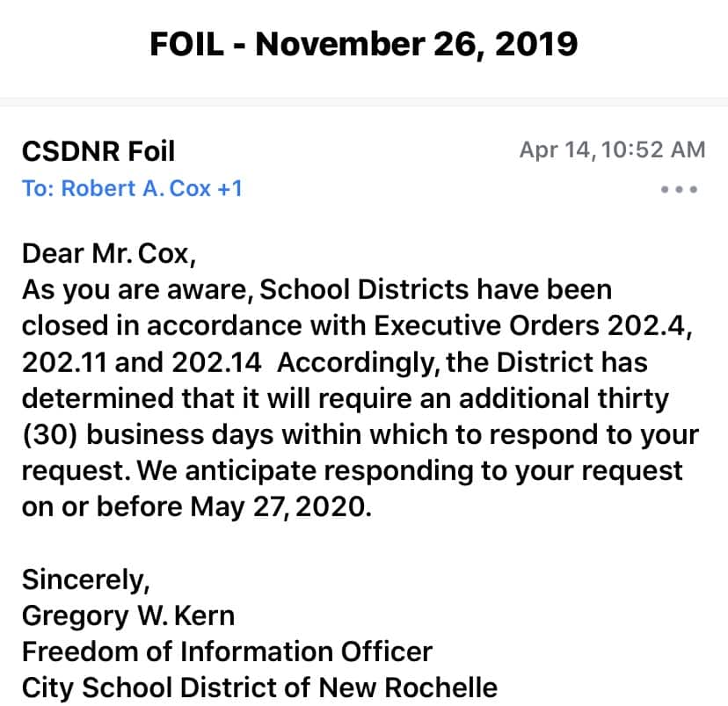728x706 pixels.
Task: Click City School District of New Rochelle
Action: tap(259, 687)
